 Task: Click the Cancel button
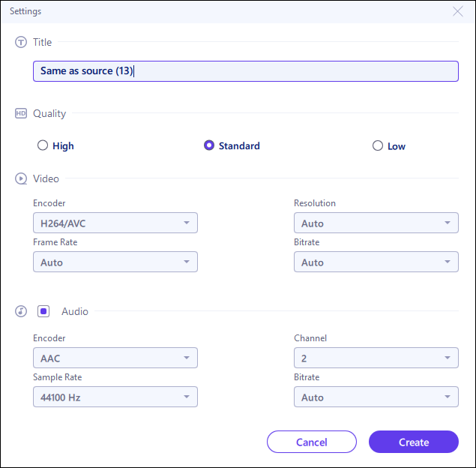311,442
